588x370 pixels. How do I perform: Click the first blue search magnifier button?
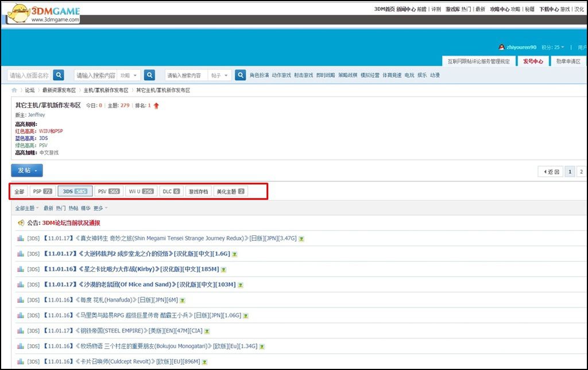59,75
